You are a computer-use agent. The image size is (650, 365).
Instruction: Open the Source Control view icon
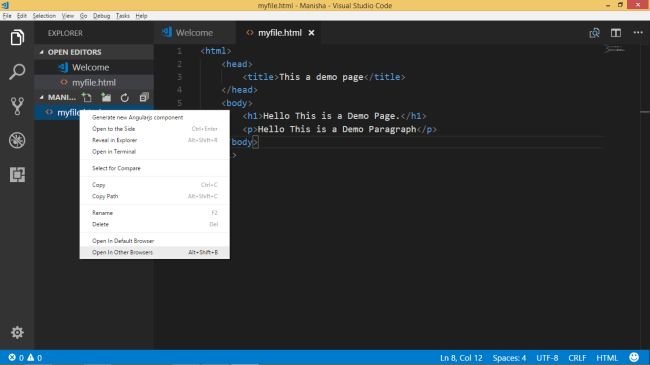(x=17, y=106)
